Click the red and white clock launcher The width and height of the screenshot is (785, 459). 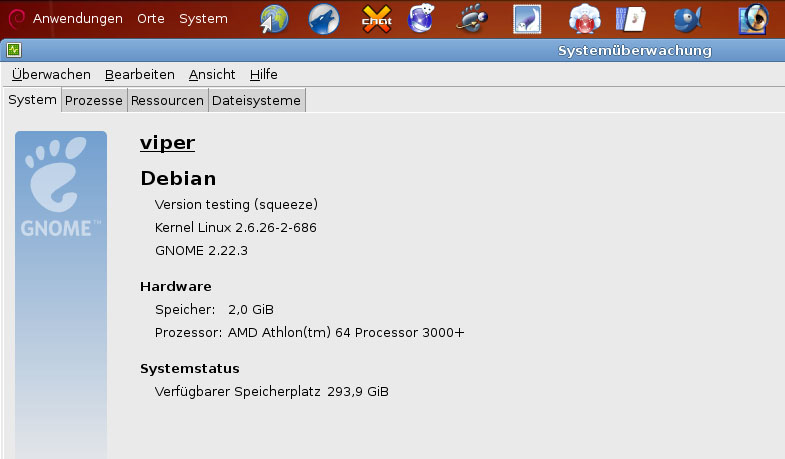584,19
